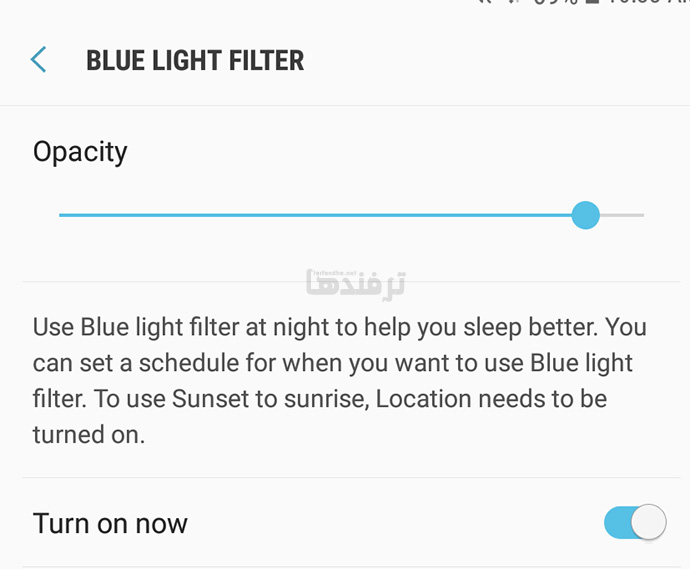
Task: Toggle the Turn on now switch
Action: [x=635, y=522]
